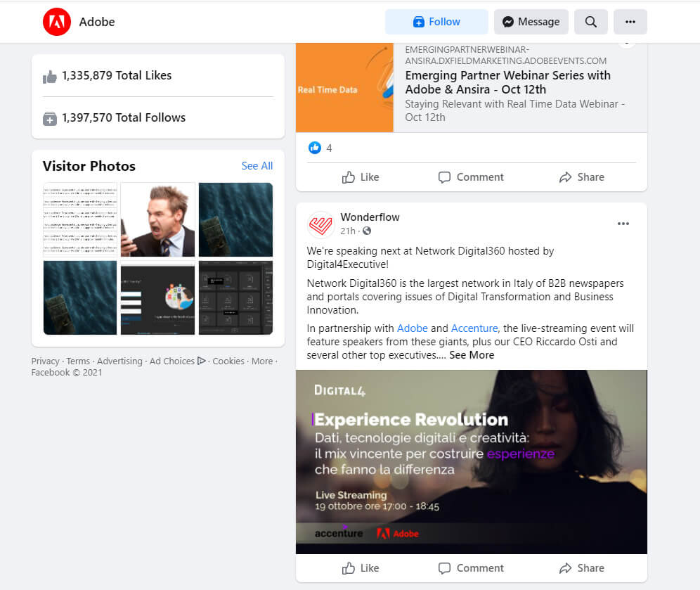This screenshot has width=700, height=590.
Task: Open the search magnifier in page header
Action: [x=591, y=22]
